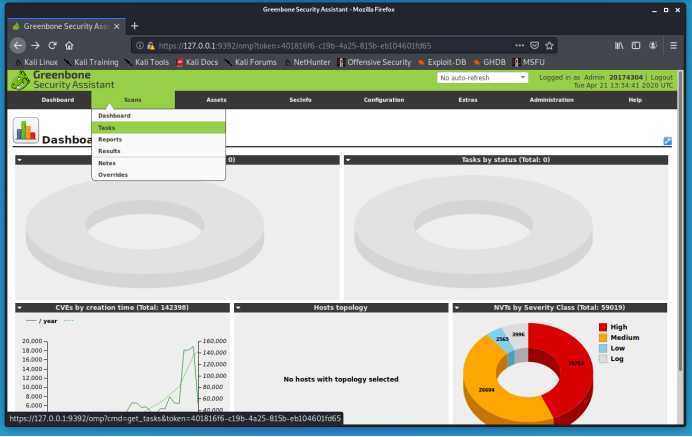Click the Log gray legend swatch
The height and width of the screenshot is (437, 692).
603,359
